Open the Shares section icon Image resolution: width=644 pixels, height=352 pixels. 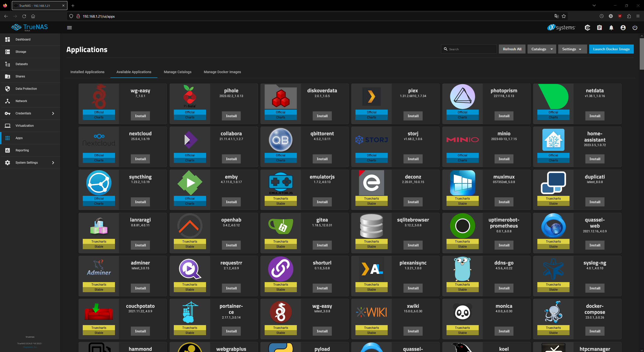(7, 76)
